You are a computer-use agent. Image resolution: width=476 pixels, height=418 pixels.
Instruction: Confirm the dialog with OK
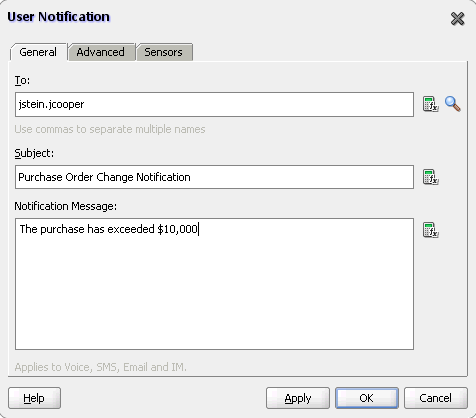point(367,398)
